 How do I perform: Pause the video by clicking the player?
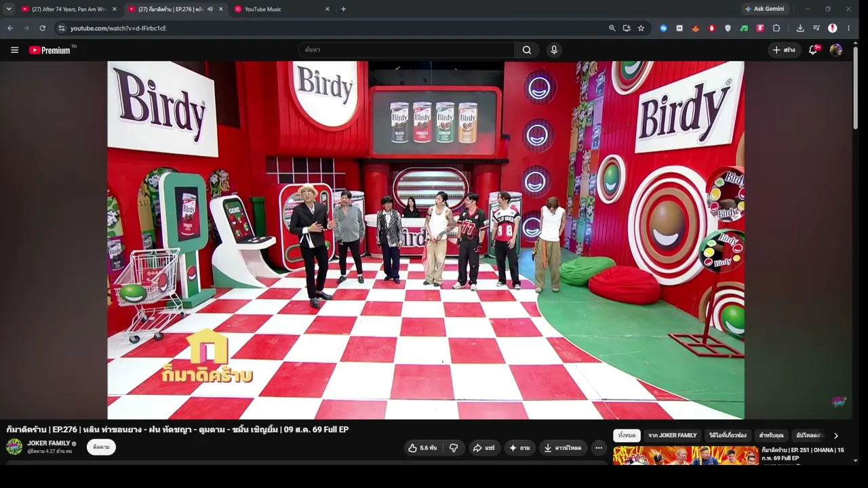[426, 241]
